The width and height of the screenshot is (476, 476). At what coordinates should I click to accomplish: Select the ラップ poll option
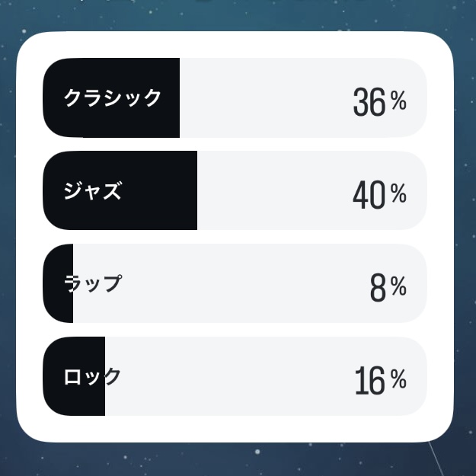(x=235, y=283)
